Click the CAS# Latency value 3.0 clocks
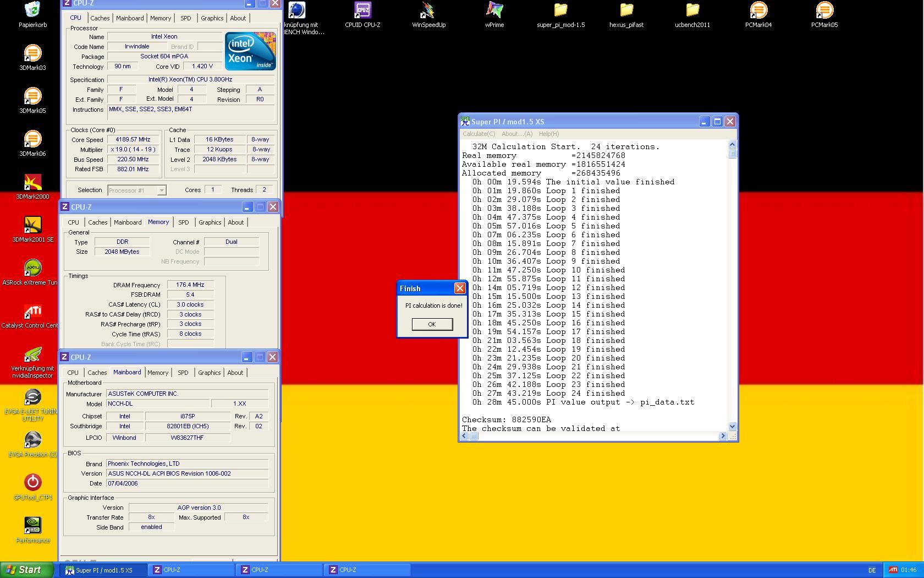The height and width of the screenshot is (578, 924). tap(190, 304)
